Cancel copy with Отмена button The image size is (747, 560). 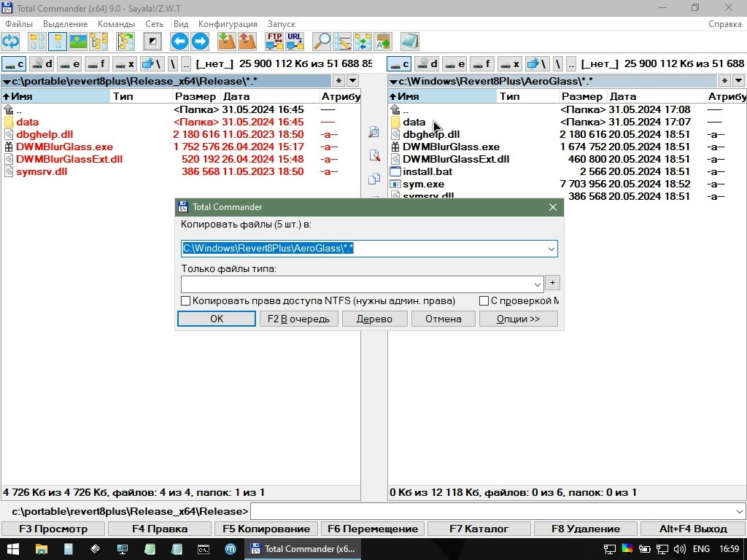(x=443, y=319)
